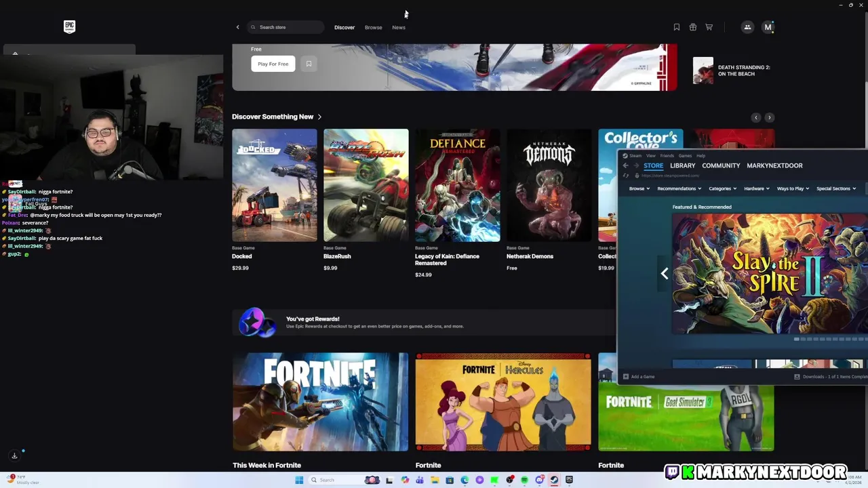The width and height of the screenshot is (868, 488).
Task: Show next Discover Something New games
Action: pyautogui.click(x=769, y=117)
